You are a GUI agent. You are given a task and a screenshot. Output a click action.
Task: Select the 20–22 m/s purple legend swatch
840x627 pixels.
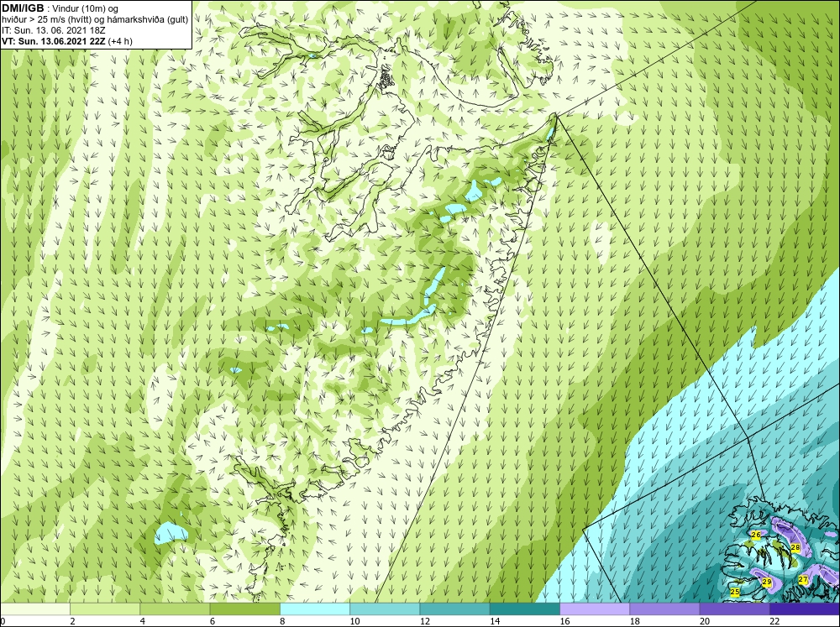pyautogui.click(x=734, y=609)
